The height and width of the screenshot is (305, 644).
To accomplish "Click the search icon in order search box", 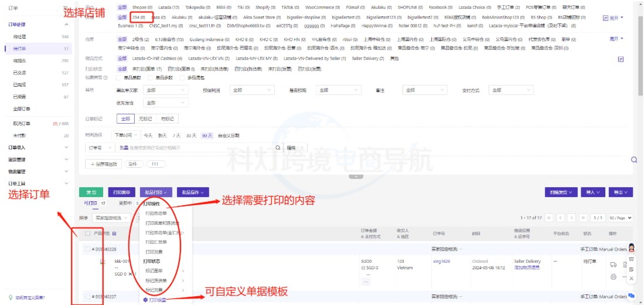I will click(278, 148).
